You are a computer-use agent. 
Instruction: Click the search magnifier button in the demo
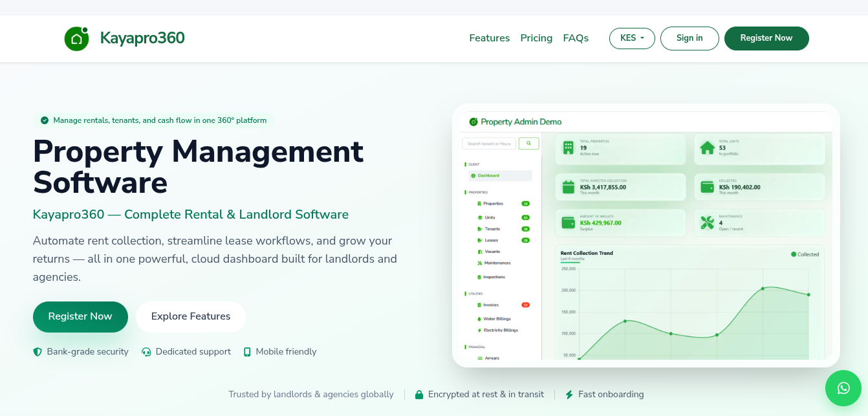tap(529, 144)
